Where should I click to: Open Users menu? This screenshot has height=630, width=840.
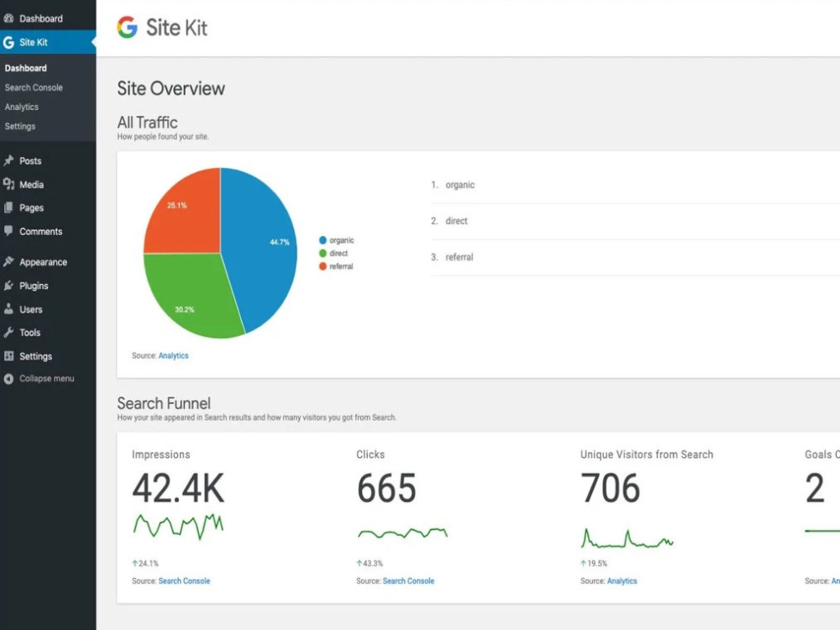click(x=48, y=309)
